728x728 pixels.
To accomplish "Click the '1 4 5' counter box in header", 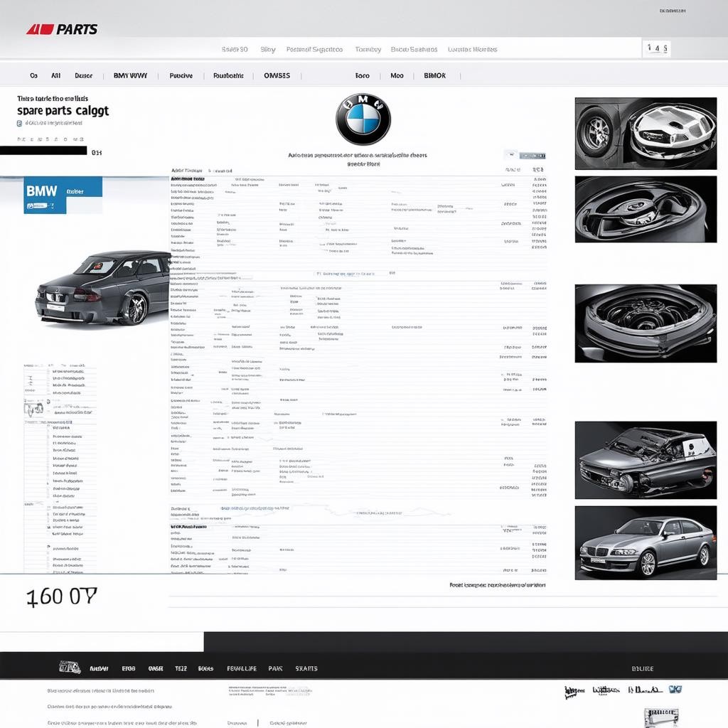I will click(x=657, y=48).
